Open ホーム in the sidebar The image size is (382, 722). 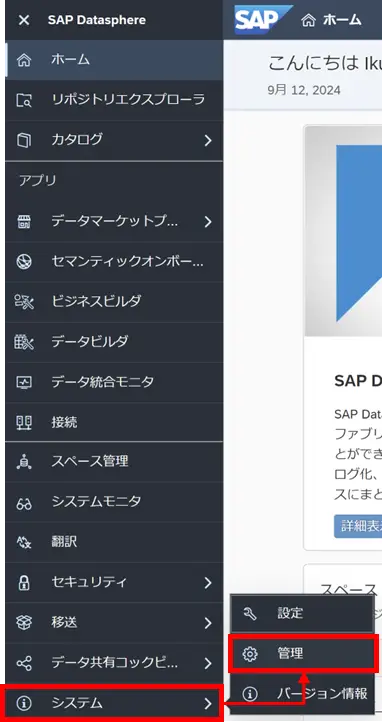(x=114, y=60)
